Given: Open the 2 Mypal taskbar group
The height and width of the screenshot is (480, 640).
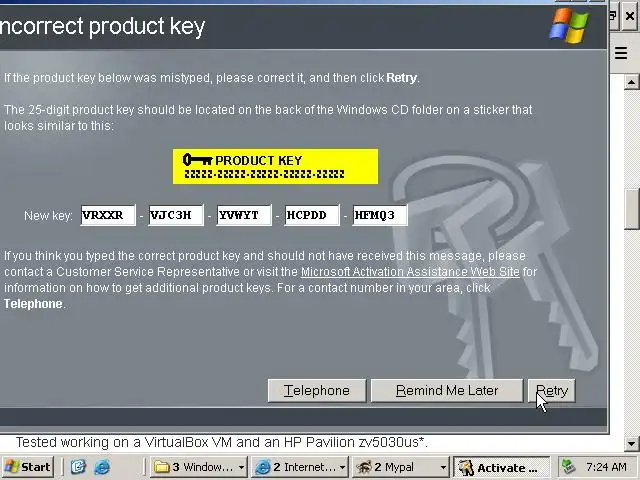Looking at the screenshot, I should (400, 467).
